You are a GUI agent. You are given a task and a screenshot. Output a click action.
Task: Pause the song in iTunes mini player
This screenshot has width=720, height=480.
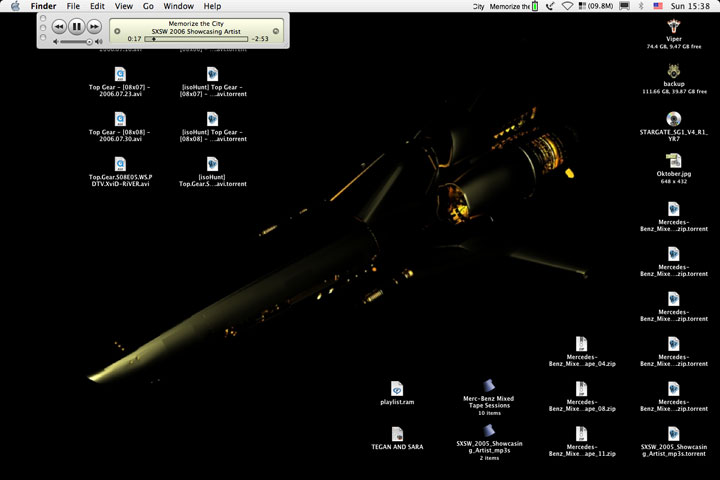coord(77,27)
